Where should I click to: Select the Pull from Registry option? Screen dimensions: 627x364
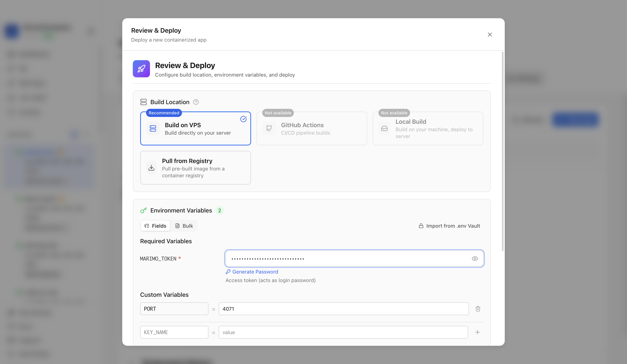[196, 168]
